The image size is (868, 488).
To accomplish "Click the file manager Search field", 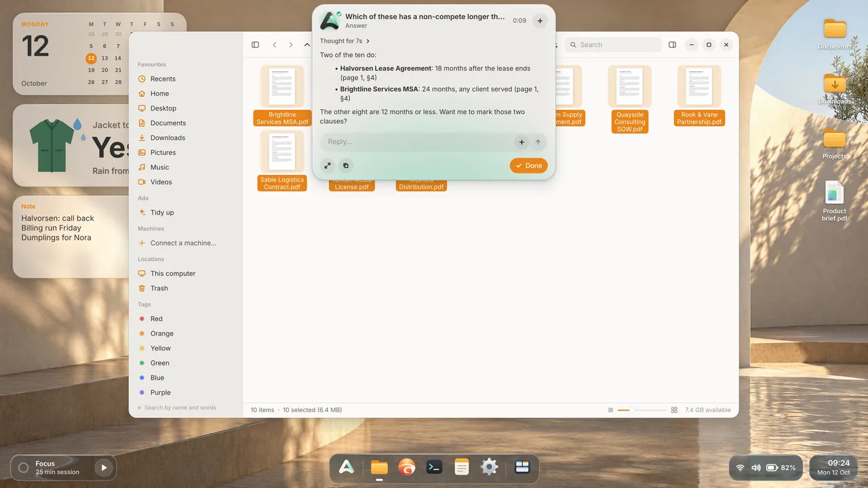I will tap(613, 45).
